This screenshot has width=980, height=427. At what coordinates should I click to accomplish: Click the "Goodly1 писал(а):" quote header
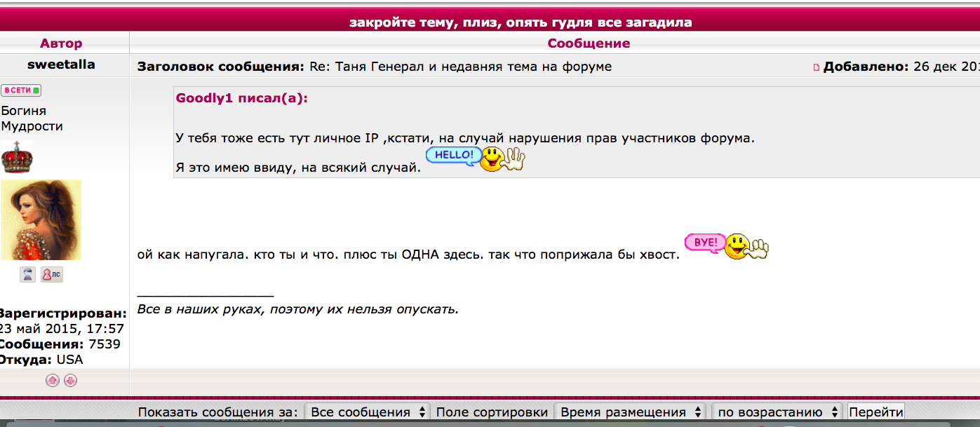241,98
